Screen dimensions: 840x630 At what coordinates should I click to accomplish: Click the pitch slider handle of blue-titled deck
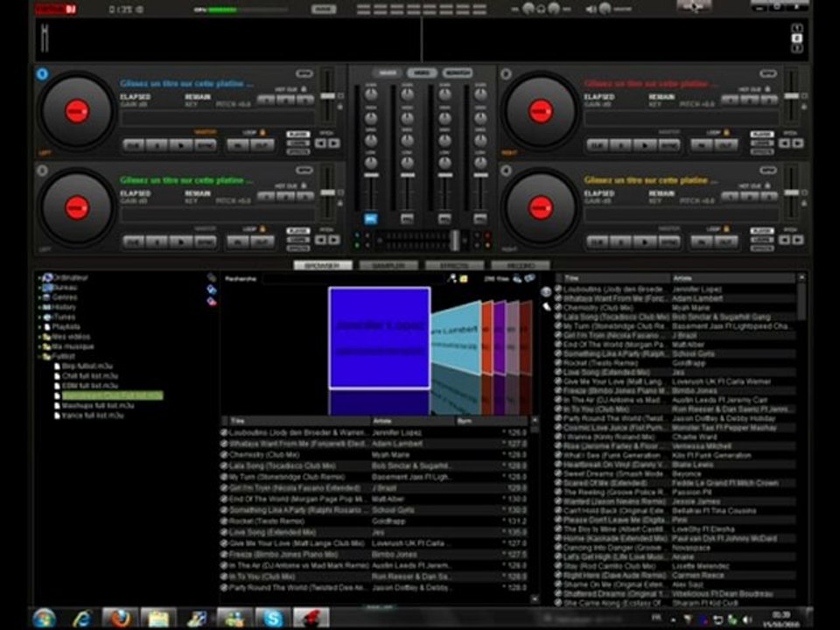point(328,96)
